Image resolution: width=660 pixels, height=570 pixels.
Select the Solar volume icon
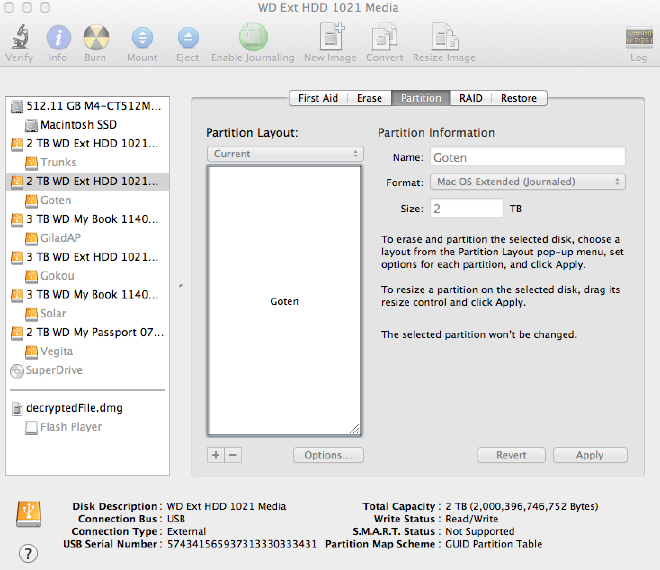(x=31, y=314)
